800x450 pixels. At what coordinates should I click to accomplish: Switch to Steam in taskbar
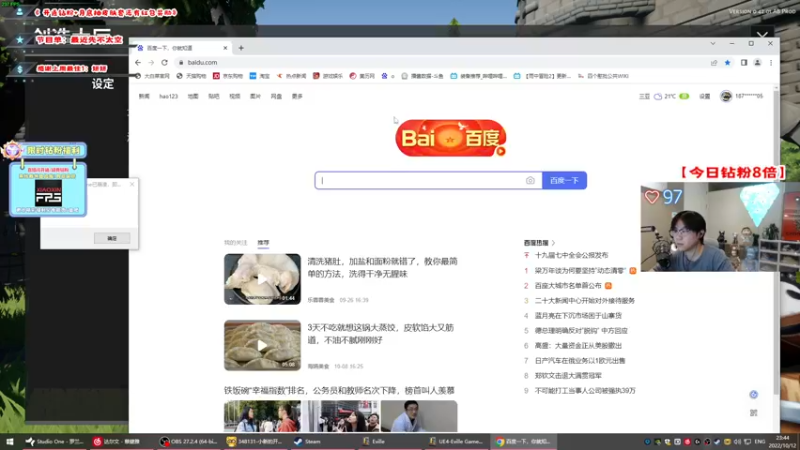click(308, 442)
